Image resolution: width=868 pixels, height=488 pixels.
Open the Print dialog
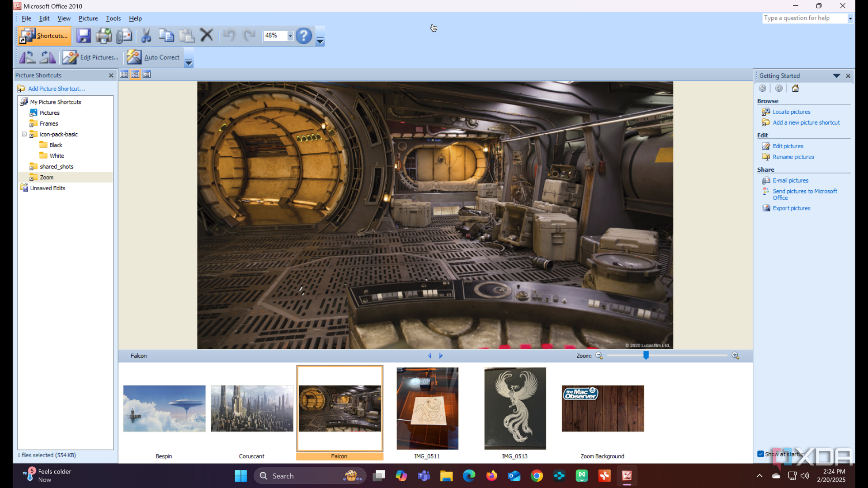click(x=104, y=35)
